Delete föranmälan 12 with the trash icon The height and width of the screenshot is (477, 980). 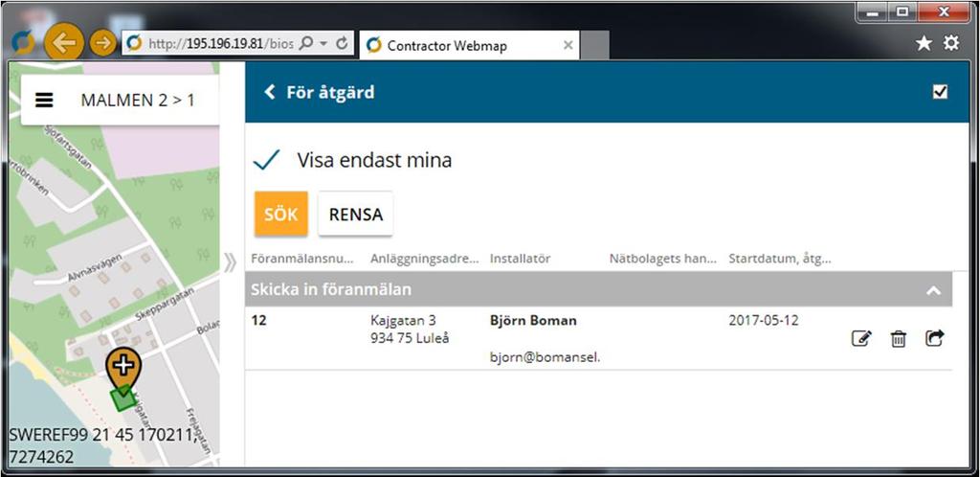pos(898,339)
